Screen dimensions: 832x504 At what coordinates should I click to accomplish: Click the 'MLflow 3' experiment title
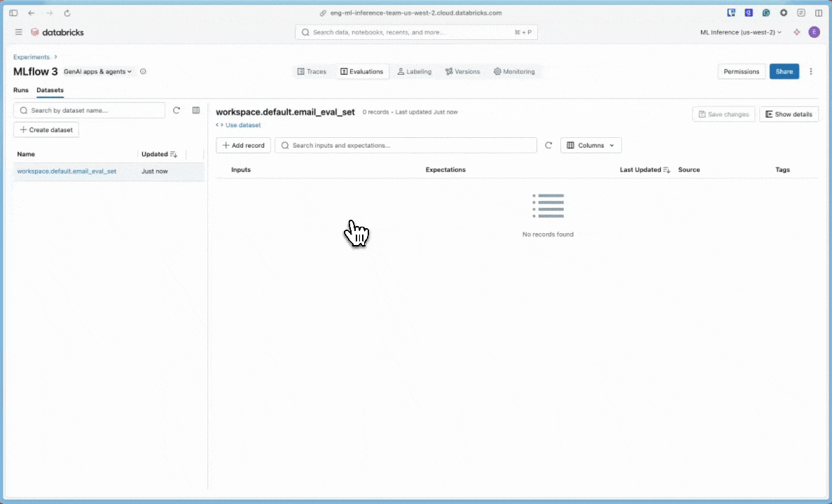tap(36, 71)
